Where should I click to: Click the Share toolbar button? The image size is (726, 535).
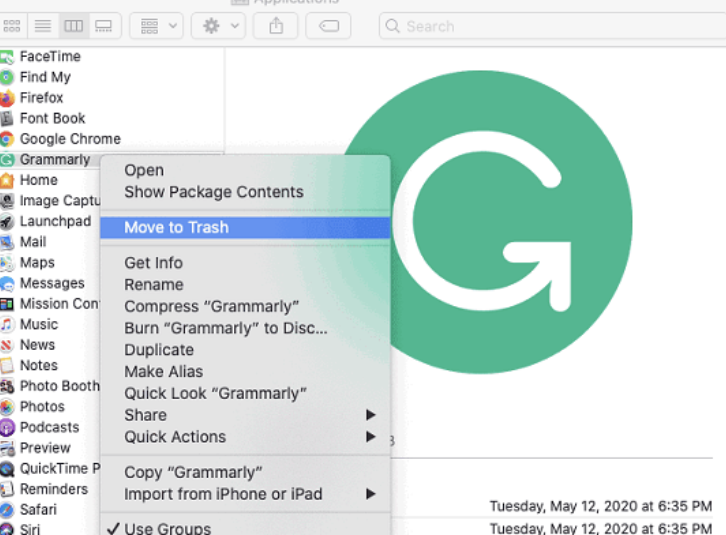point(276,26)
